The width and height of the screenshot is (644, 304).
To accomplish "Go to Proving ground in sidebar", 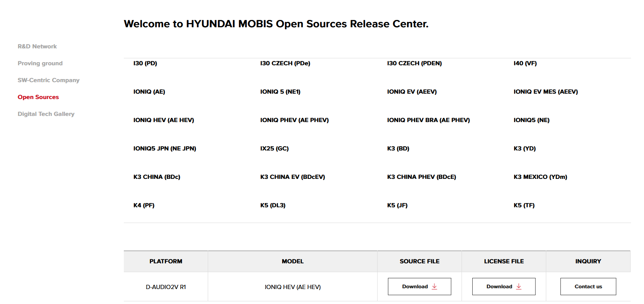I will [x=40, y=63].
